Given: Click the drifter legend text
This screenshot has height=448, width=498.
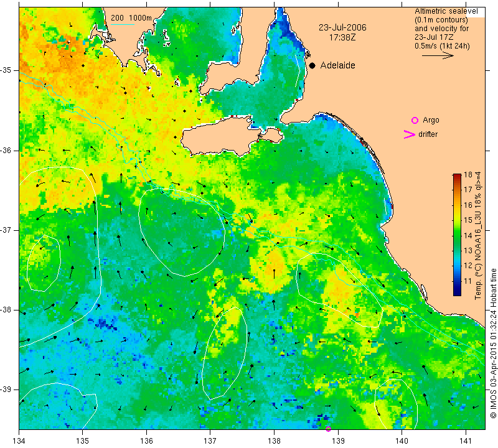Looking at the screenshot, I should point(428,134).
